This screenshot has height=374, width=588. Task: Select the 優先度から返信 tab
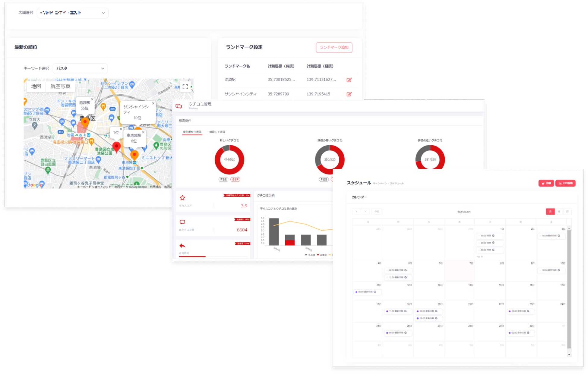(192, 132)
